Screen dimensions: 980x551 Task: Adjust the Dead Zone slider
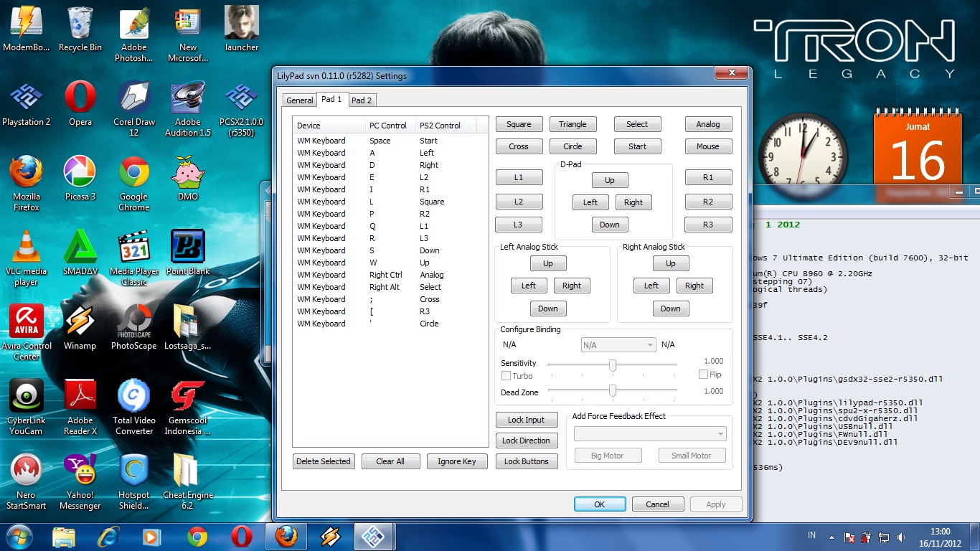pos(613,391)
